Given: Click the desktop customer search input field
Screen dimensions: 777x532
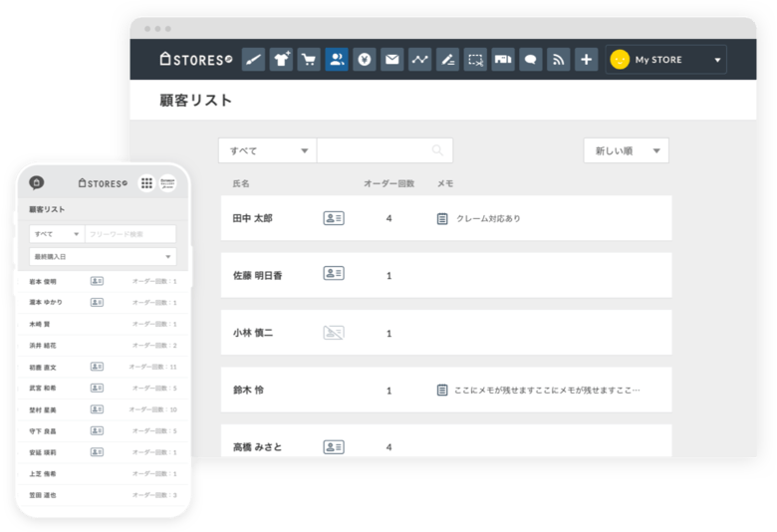Looking at the screenshot, I should point(385,150).
